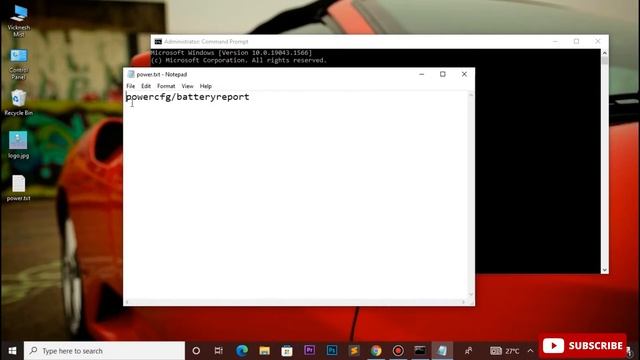Screen dimensions: 640x360
Task: Close the Administrator Command Prompt window
Action: (x=598, y=42)
